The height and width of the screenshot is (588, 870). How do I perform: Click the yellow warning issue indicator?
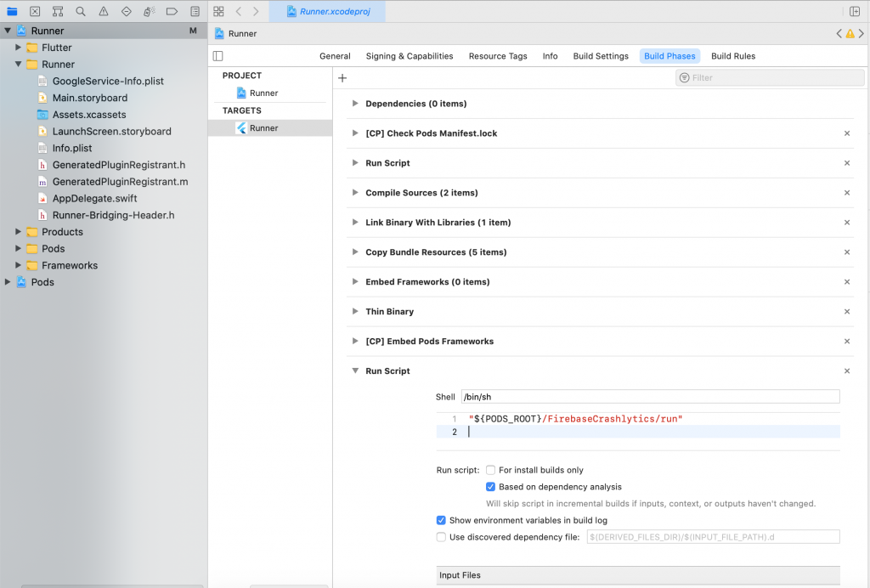click(x=850, y=34)
